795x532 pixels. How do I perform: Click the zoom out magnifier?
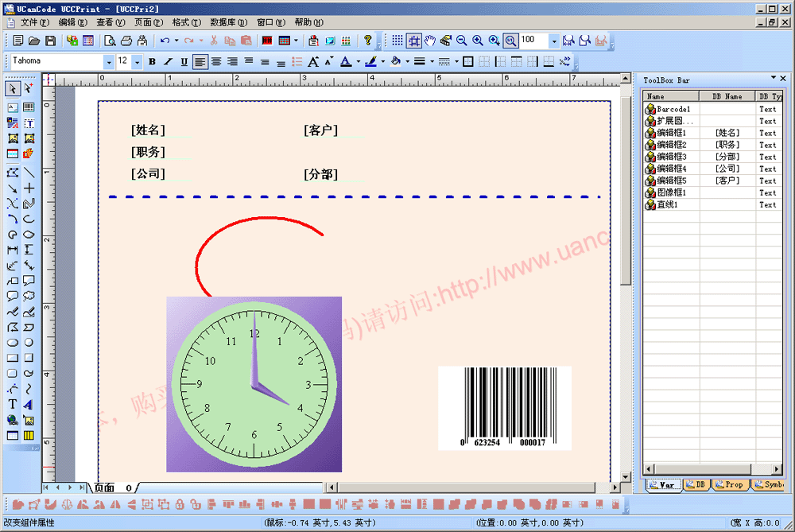pos(461,41)
